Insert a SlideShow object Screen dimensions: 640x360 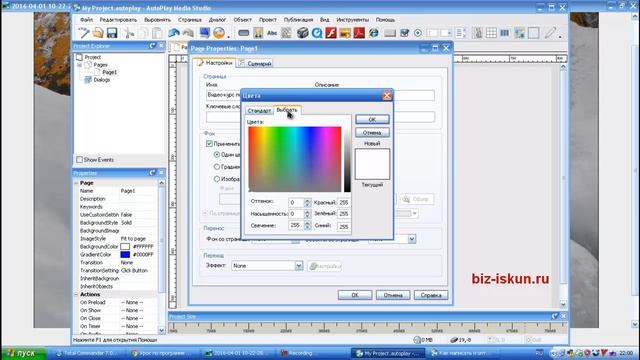(345, 33)
